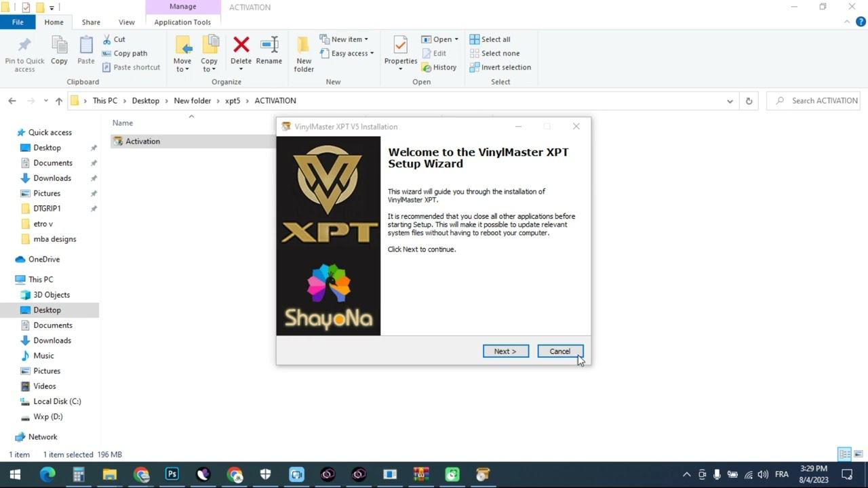Viewport: 868px width, 488px height.
Task: Collapse the ribbon with the chevron
Action: (847, 22)
